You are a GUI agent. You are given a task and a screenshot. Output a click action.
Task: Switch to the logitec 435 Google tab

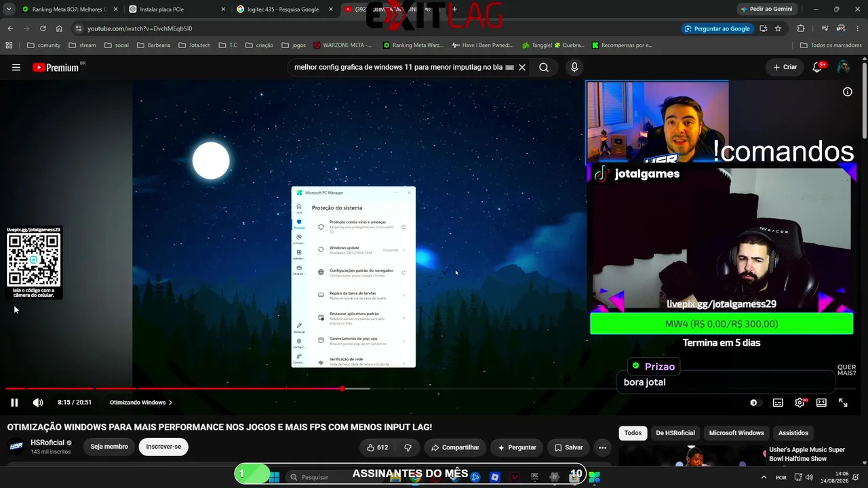[283, 9]
